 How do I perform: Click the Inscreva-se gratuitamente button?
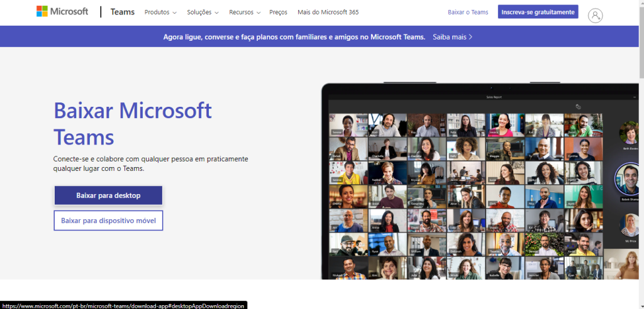click(538, 12)
